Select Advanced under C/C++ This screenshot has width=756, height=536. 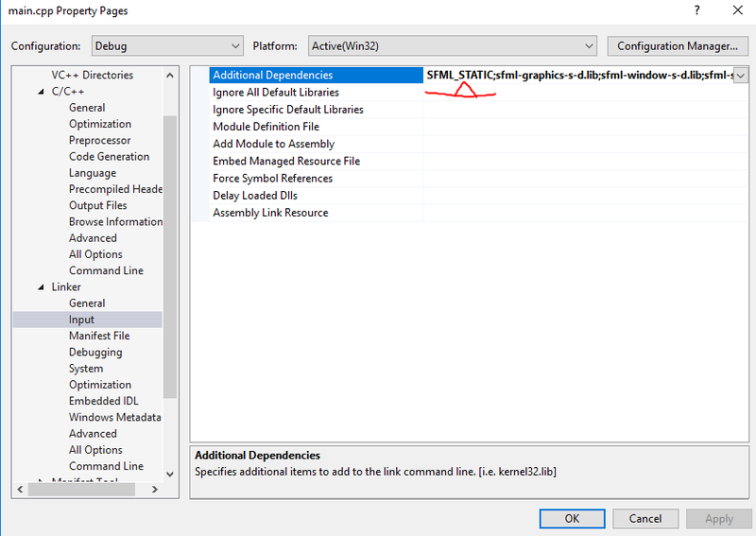pos(93,238)
